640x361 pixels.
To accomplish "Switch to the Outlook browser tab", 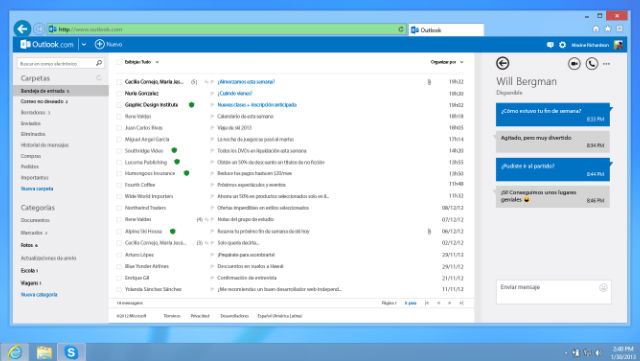I will 446,30.
